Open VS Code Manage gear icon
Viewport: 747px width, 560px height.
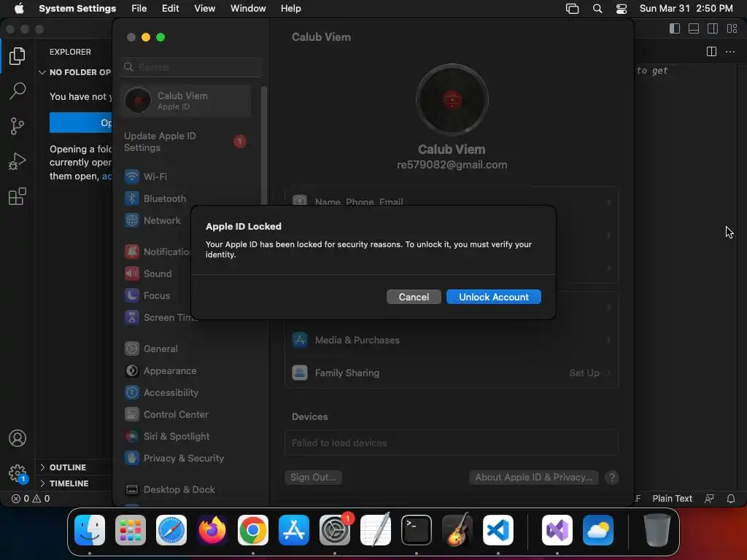coord(18,473)
